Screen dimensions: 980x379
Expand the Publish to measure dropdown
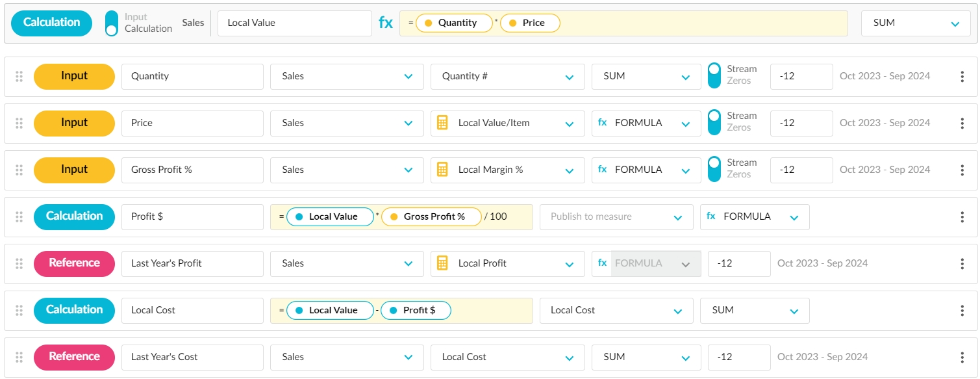click(x=616, y=216)
